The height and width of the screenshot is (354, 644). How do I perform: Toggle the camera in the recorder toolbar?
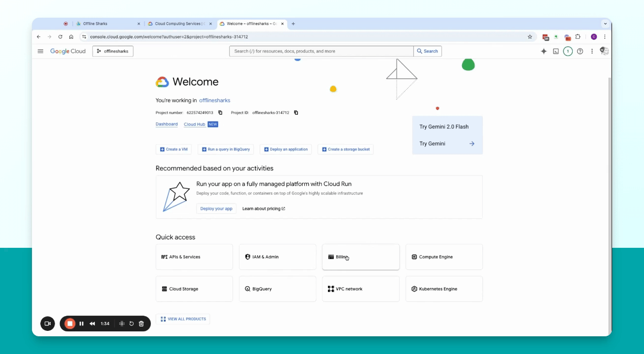[48, 324]
